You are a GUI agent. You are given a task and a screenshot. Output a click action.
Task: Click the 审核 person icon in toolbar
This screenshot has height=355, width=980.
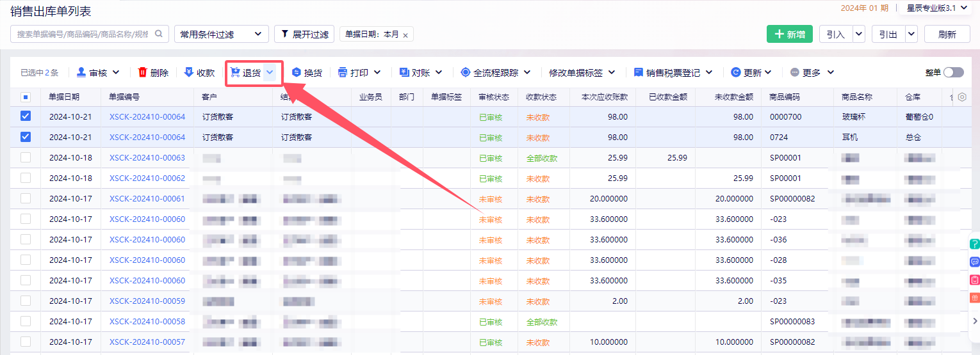(x=81, y=72)
